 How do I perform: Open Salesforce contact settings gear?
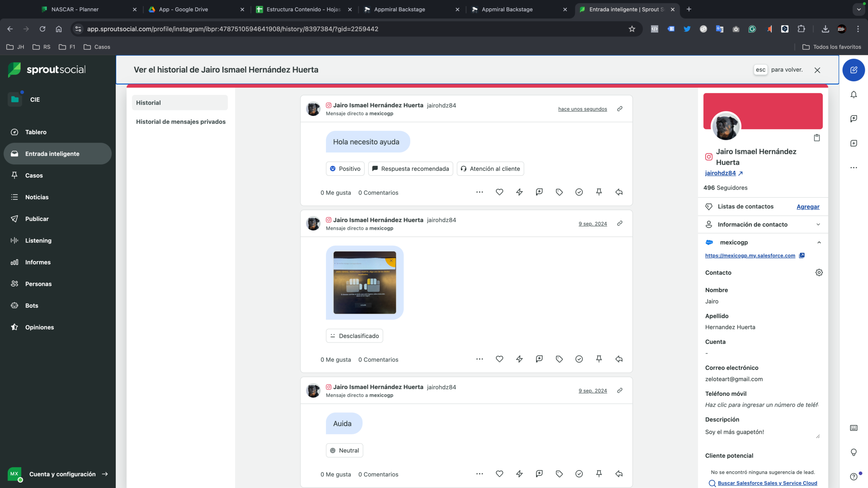(819, 272)
